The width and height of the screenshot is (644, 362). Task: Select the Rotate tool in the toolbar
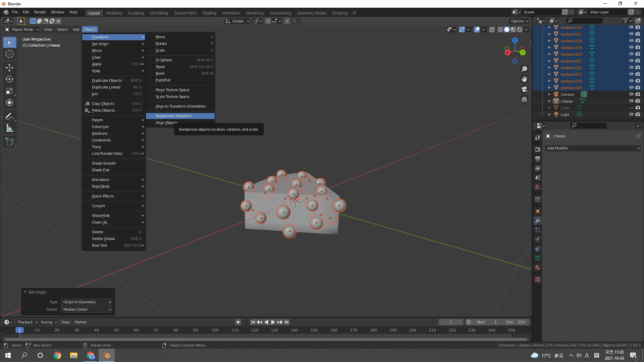(9, 79)
